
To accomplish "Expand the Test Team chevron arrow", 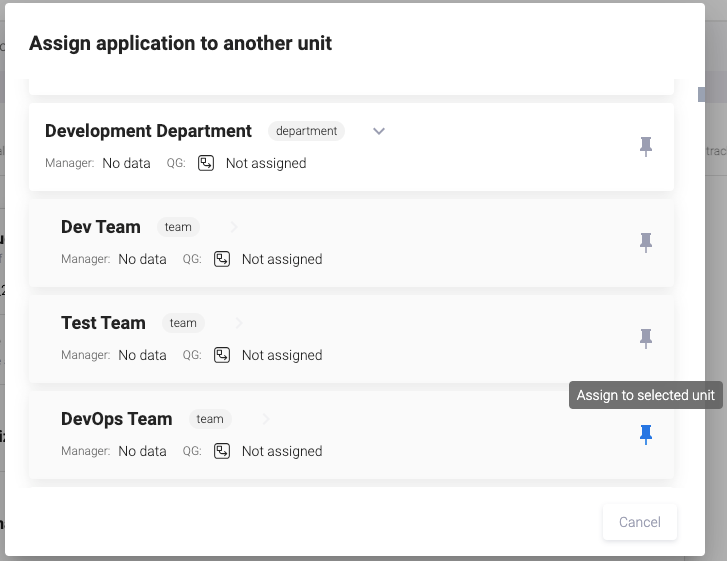I will pos(240,323).
